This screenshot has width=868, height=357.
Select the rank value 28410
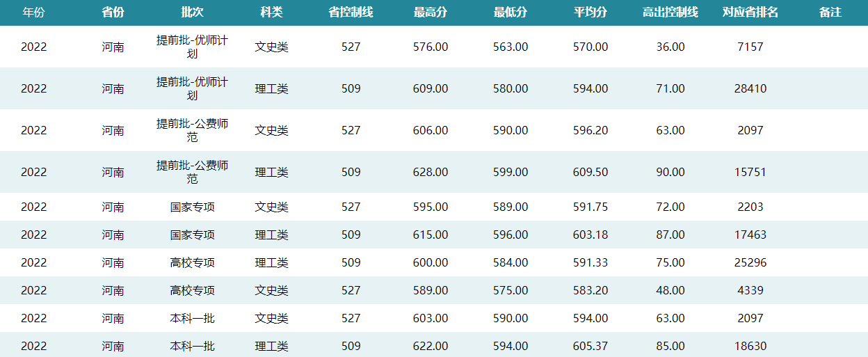tap(750, 88)
